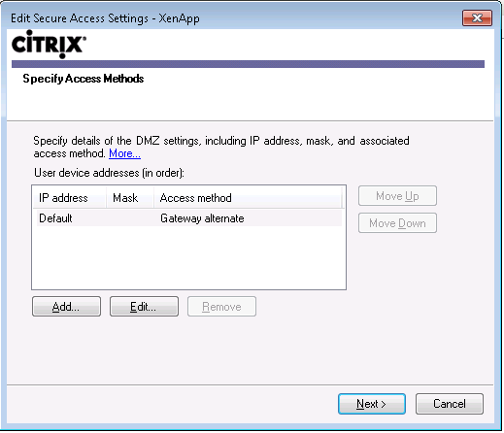Proceed with the Next > button
The width and height of the screenshot is (504, 433).
[x=372, y=404]
